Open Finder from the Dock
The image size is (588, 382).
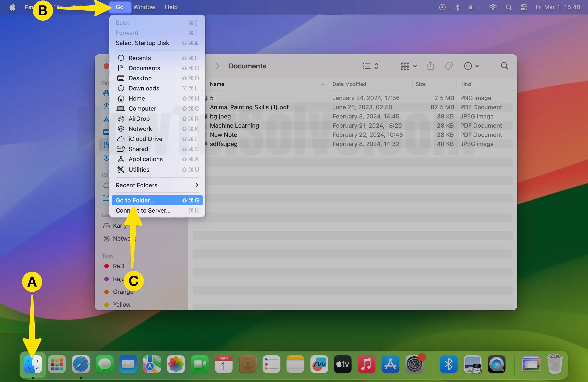click(33, 364)
